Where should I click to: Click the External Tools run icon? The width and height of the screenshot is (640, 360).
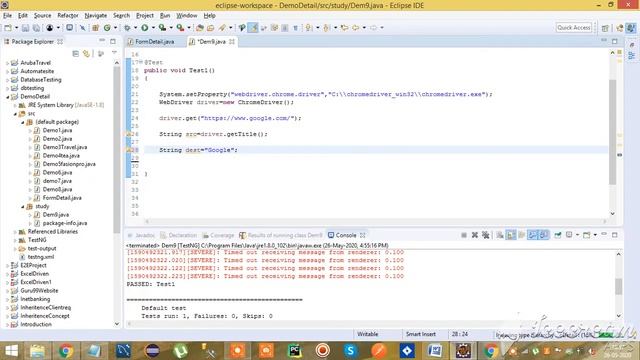coord(180,28)
